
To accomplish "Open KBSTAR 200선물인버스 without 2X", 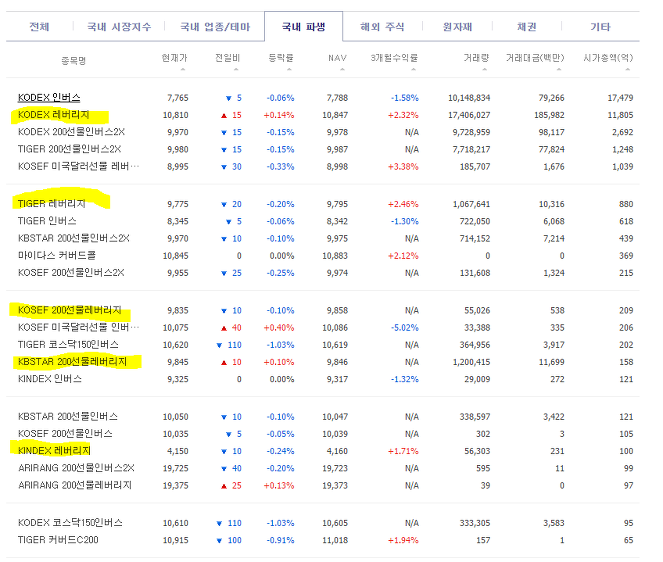I will pyautogui.click(x=68, y=417).
